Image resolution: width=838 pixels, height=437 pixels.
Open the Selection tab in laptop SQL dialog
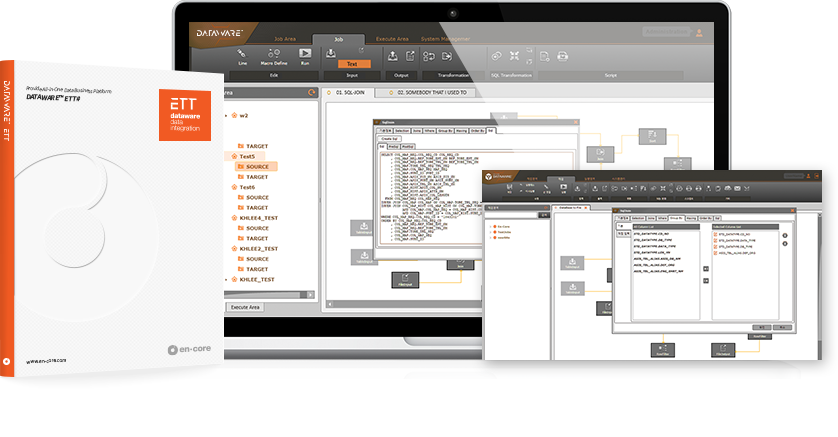(402, 130)
